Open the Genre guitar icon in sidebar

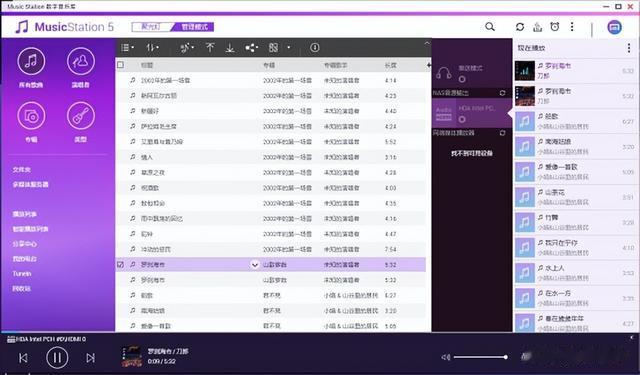click(81, 116)
